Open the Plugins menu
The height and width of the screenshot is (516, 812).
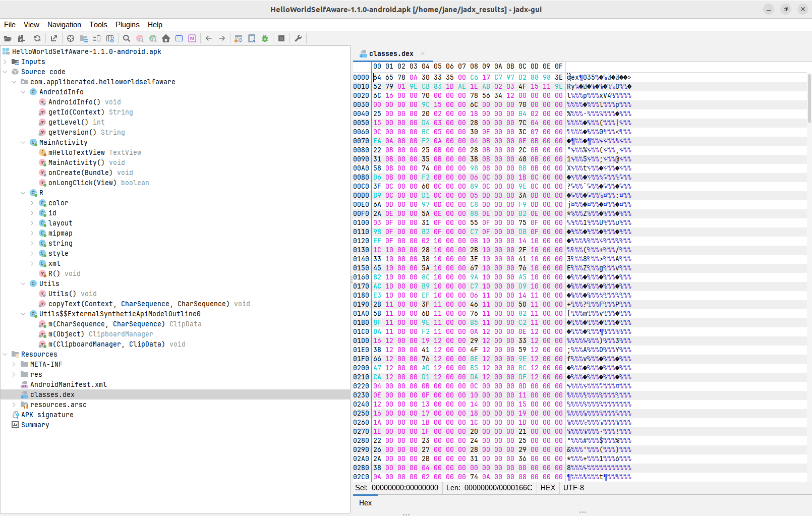[127, 25]
